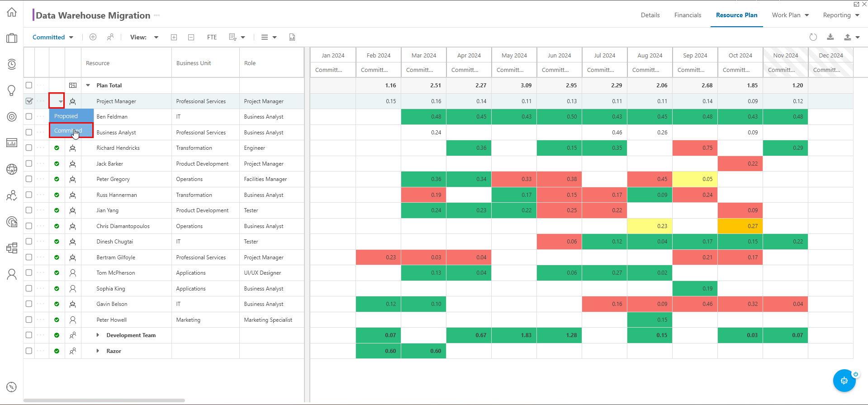Open the chatbot assistant button
Image resolution: width=868 pixels, height=405 pixels.
(844, 381)
